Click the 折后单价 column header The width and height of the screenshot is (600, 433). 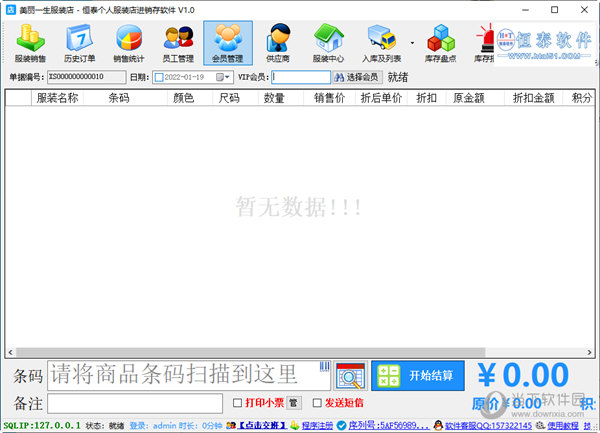click(381, 98)
